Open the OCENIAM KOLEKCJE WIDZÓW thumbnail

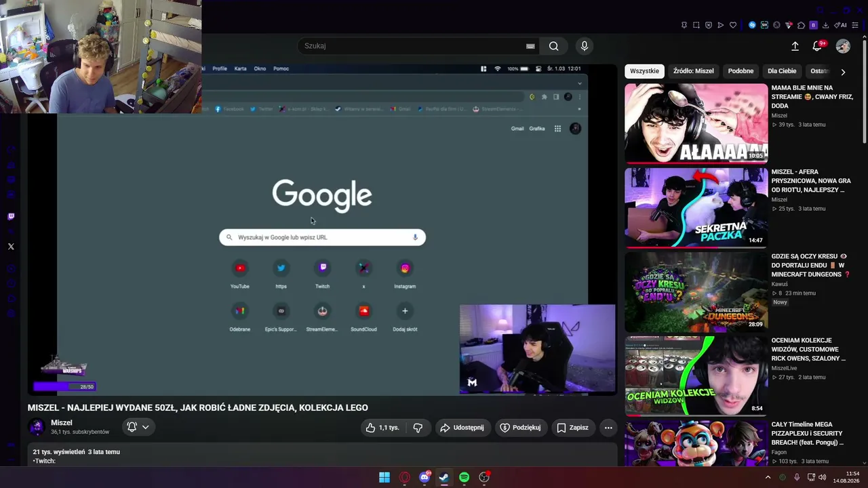[696, 375]
